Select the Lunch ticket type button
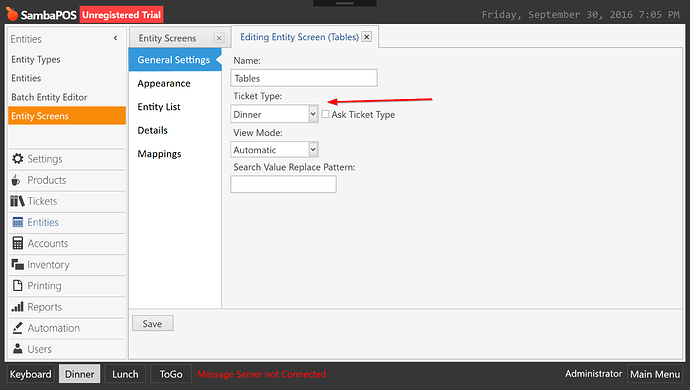Image resolution: width=690 pixels, height=390 pixels. (x=125, y=374)
